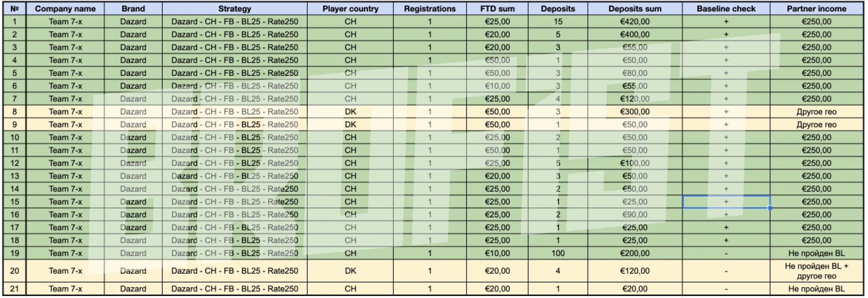Viewport: 868px width, 298px height.
Task: Click the FTD sum cell in row 6
Action: (x=497, y=86)
